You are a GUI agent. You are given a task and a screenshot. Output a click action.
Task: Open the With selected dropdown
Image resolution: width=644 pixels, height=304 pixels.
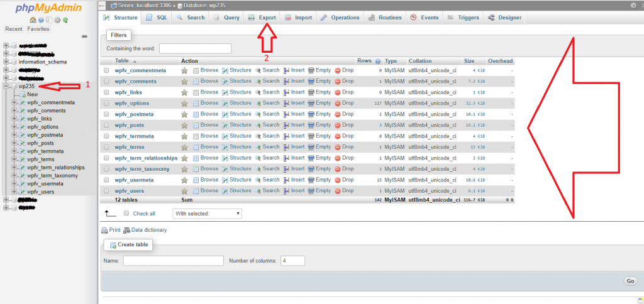(207, 214)
